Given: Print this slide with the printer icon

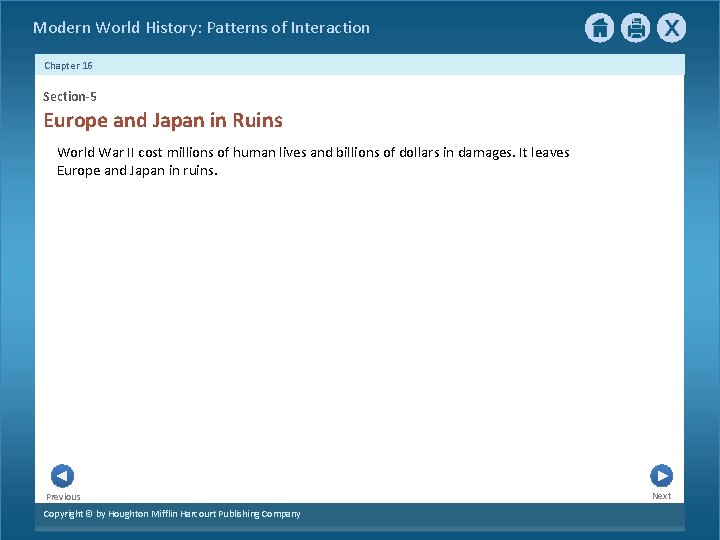Looking at the screenshot, I should pyautogui.click(x=636, y=28).
